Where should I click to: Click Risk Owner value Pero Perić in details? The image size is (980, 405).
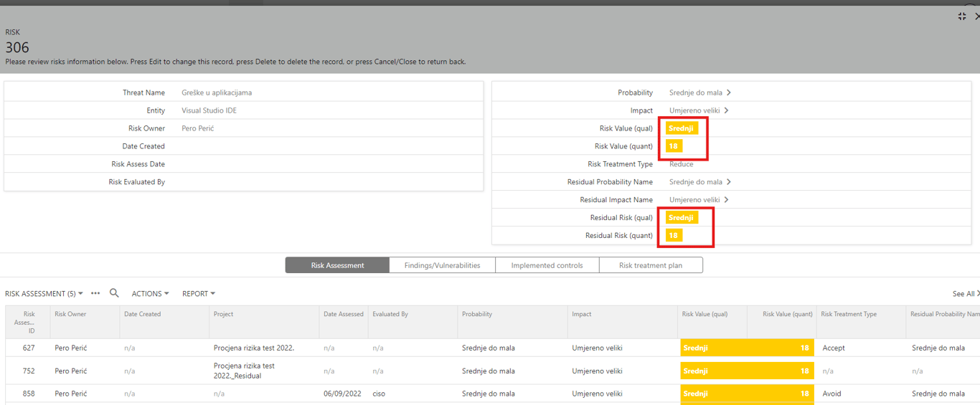198,128
